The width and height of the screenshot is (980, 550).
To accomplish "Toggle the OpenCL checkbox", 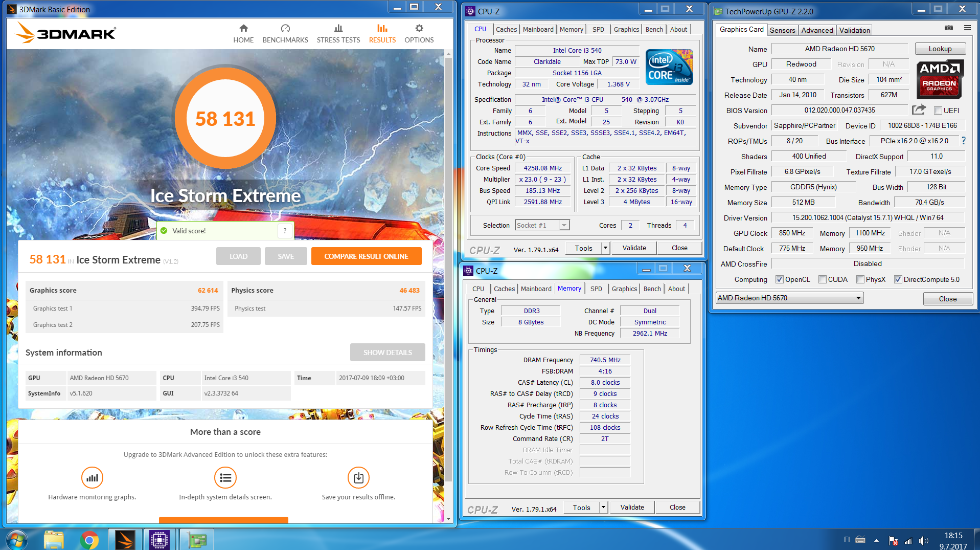I will click(780, 279).
